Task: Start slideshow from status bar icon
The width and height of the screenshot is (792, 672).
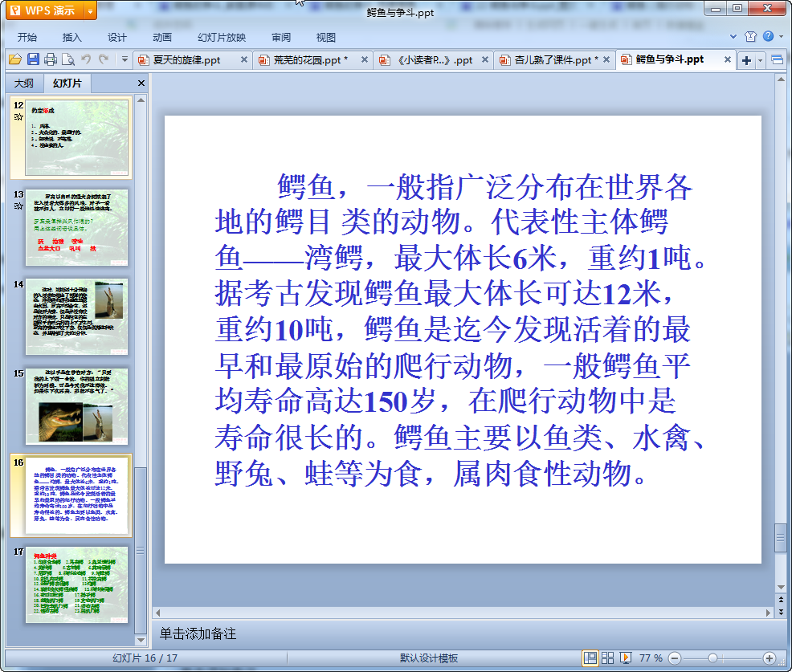Action: pyautogui.click(x=626, y=658)
